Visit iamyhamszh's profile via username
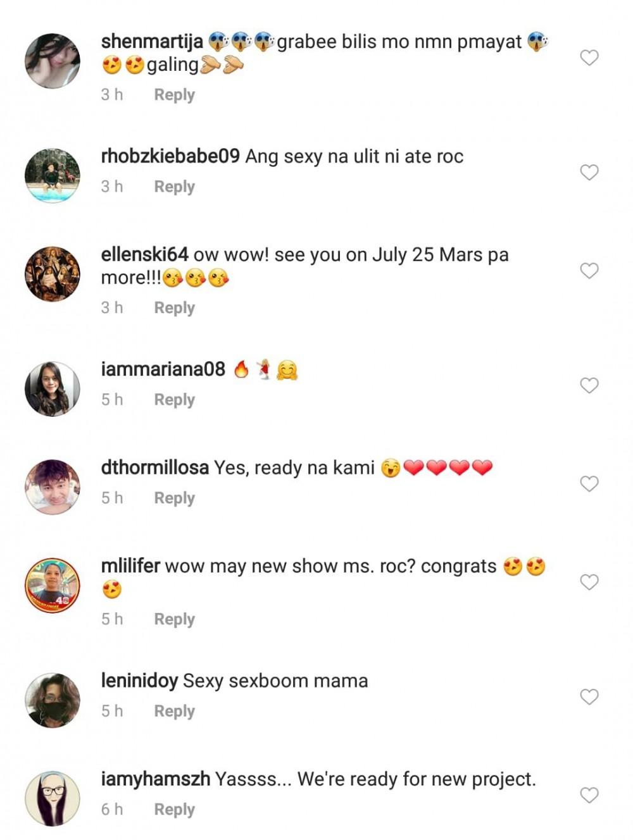This screenshot has height=840, width=633. click(155, 779)
